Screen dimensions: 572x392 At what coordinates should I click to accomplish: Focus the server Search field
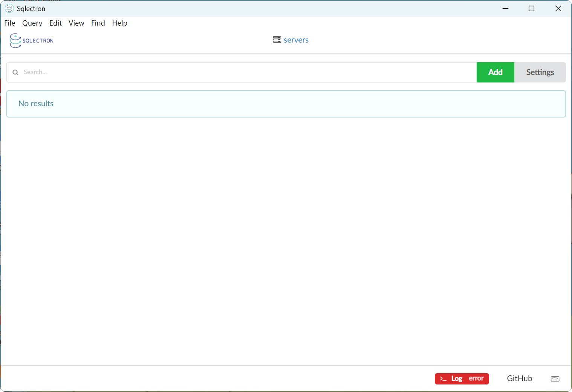pyautogui.click(x=242, y=72)
